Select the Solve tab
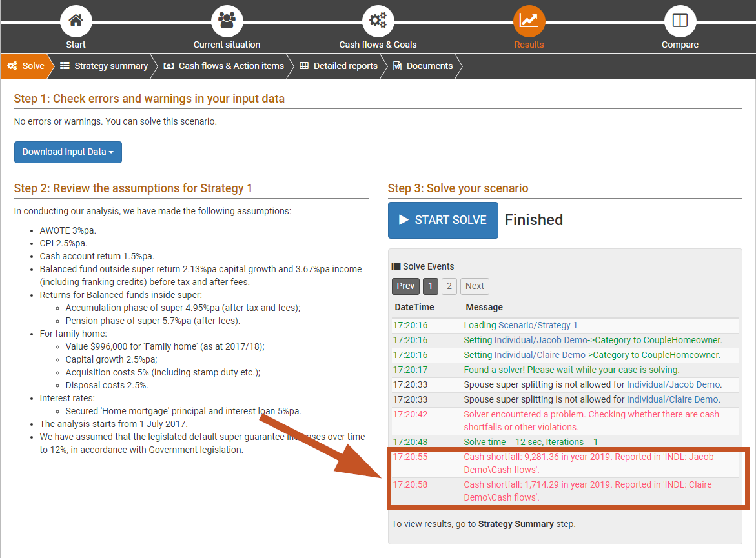The image size is (756, 558). 26,66
